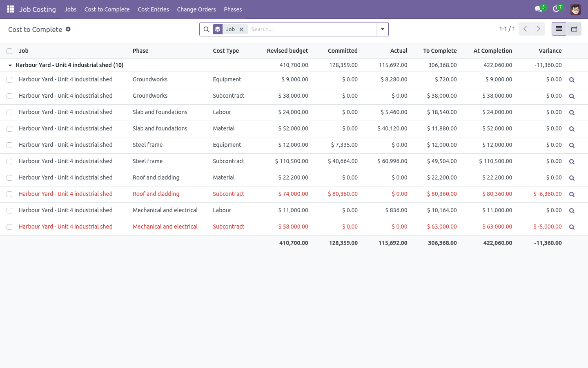Inspect the Steel frame Subcontract magnifier

coord(572,162)
